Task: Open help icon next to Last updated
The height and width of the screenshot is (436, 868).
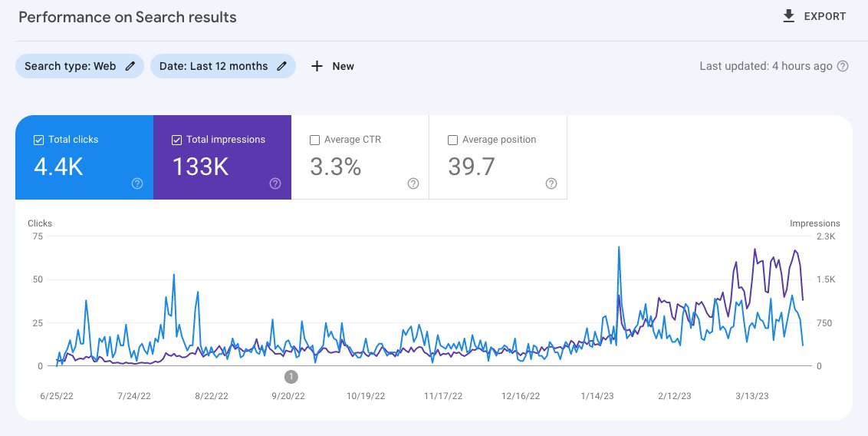Action: (x=843, y=67)
